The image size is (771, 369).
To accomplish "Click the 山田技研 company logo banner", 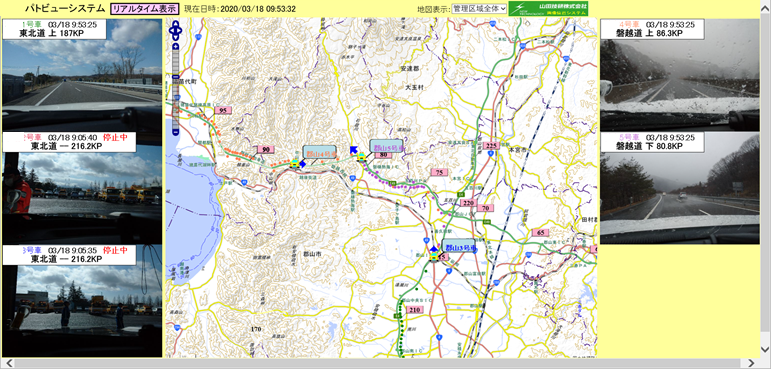I will [548, 8].
